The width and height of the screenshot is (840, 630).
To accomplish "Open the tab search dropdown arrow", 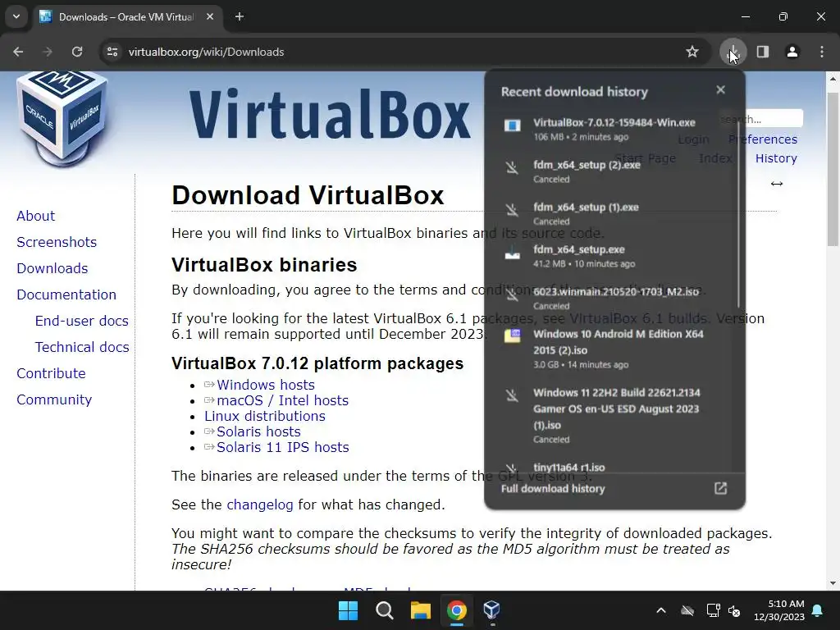I will tap(16, 16).
